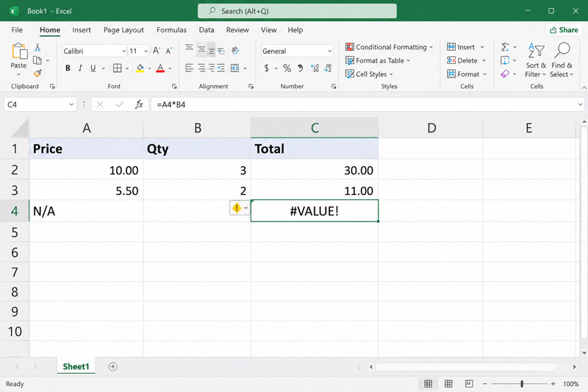Click the Share button
The image size is (588, 392).
click(x=564, y=30)
